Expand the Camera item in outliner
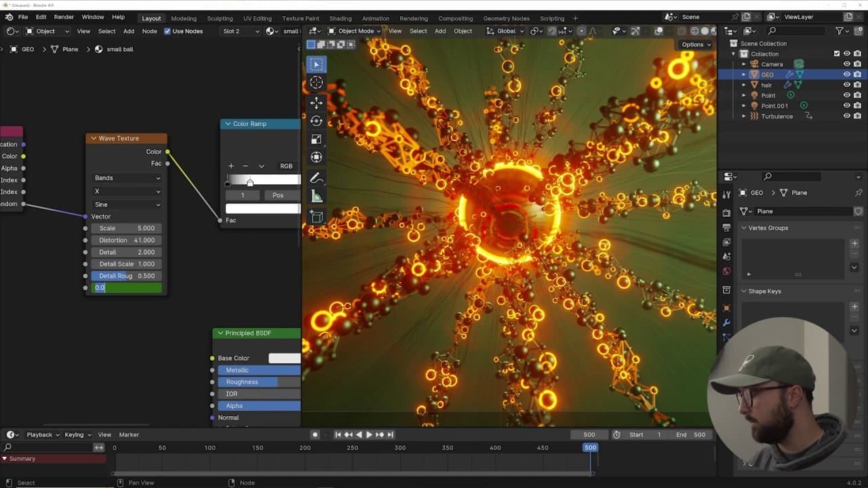 (x=744, y=64)
